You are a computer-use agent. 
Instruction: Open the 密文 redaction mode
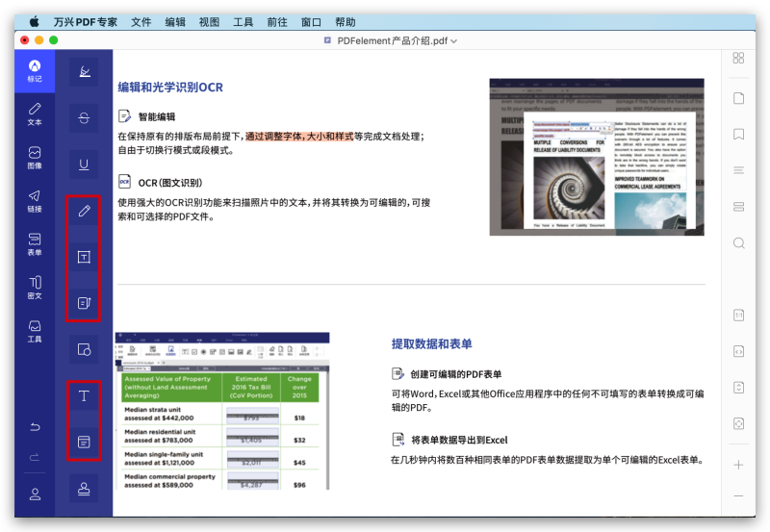pyautogui.click(x=35, y=288)
